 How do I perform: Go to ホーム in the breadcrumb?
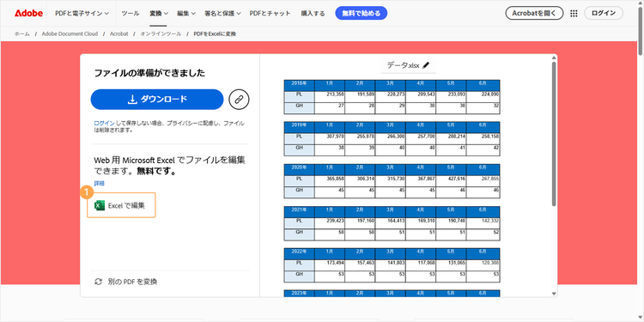tap(21, 34)
